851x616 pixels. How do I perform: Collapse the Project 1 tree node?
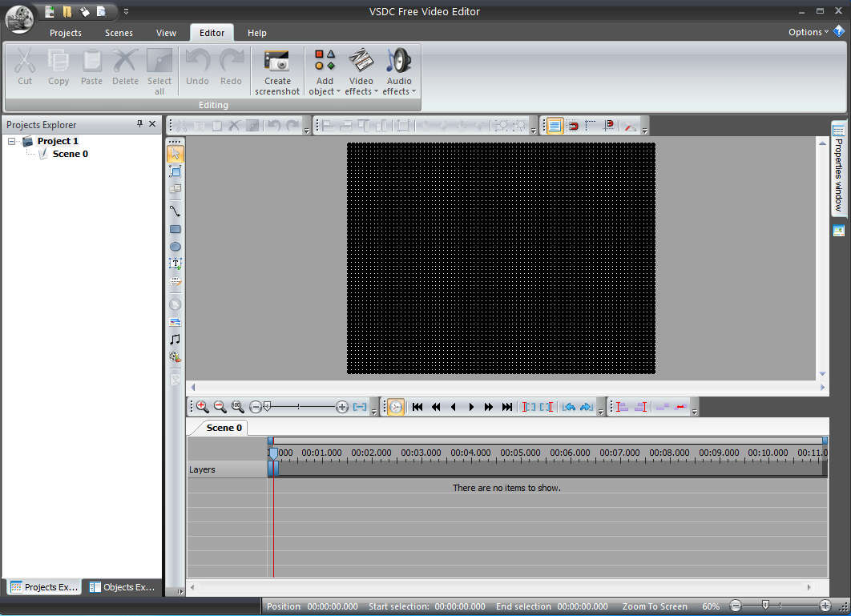[x=12, y=141]
